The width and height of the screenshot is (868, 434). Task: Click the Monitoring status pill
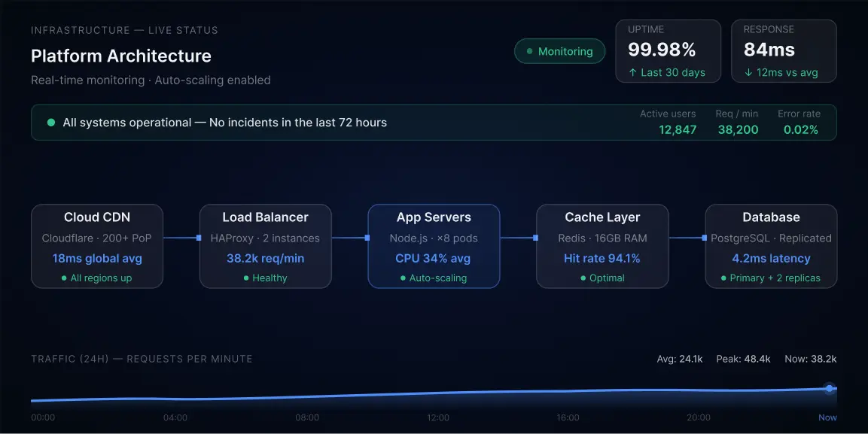point(559,51)
